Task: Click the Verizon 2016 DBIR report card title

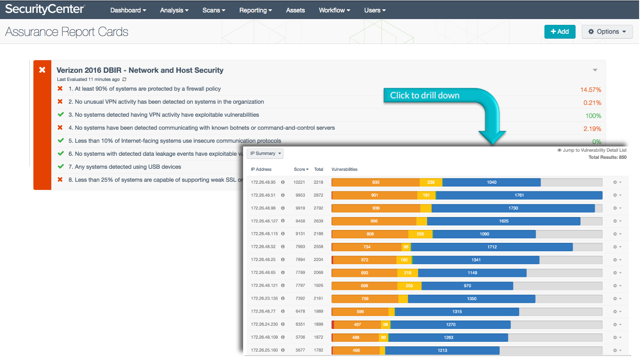Action: (x=140, y=70)
